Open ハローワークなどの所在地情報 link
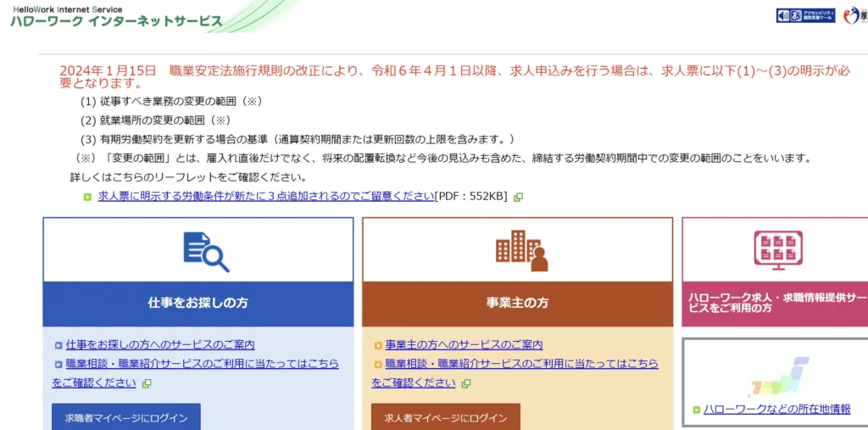Viewport: 868px width, 430px height. 776,409
